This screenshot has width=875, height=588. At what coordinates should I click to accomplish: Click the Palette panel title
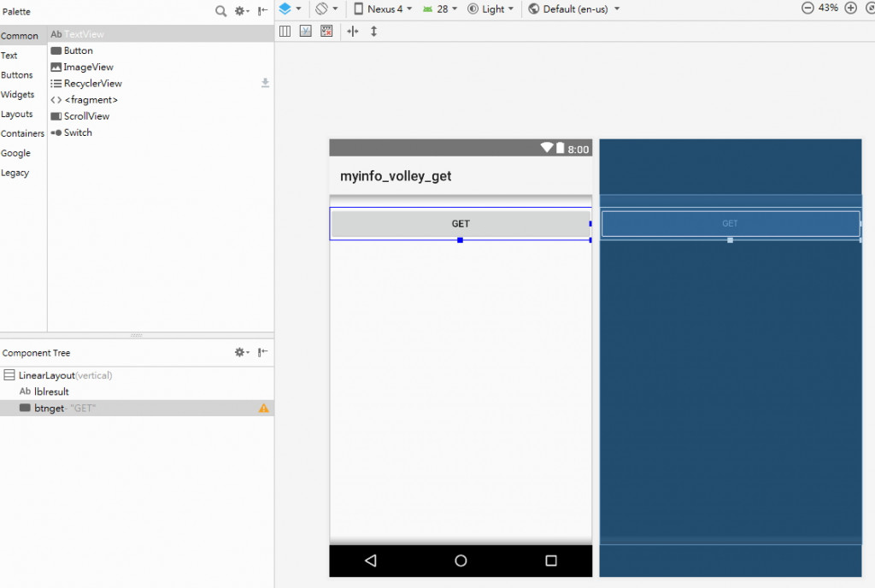[16, 11]
